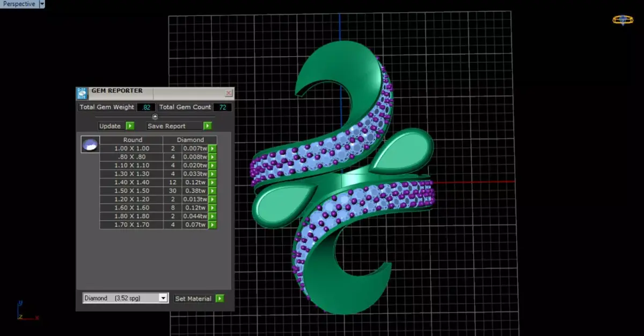Viewport: 644px width, 336px height.
Task: Click the Total Gem Count value field
Action: (x=222, y=107)
